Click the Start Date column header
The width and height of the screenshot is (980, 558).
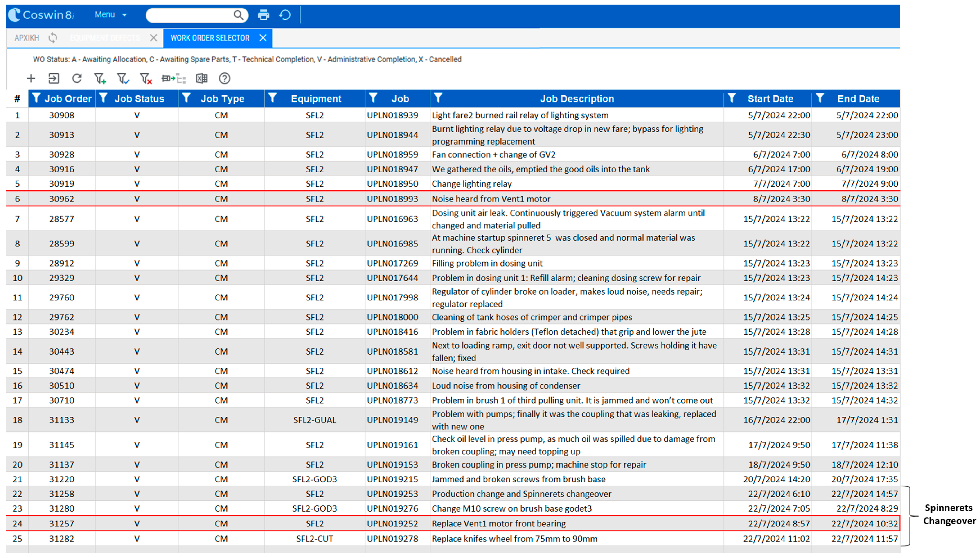pos(770,99)
